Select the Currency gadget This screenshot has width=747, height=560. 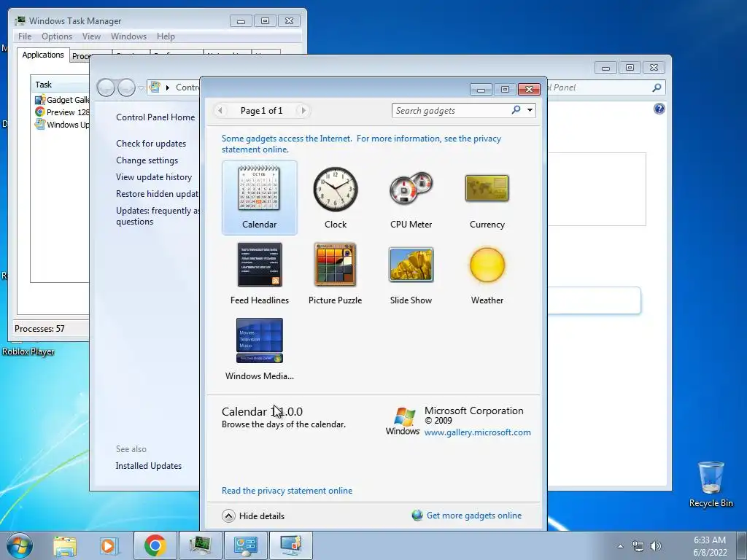tap(487, 197)
